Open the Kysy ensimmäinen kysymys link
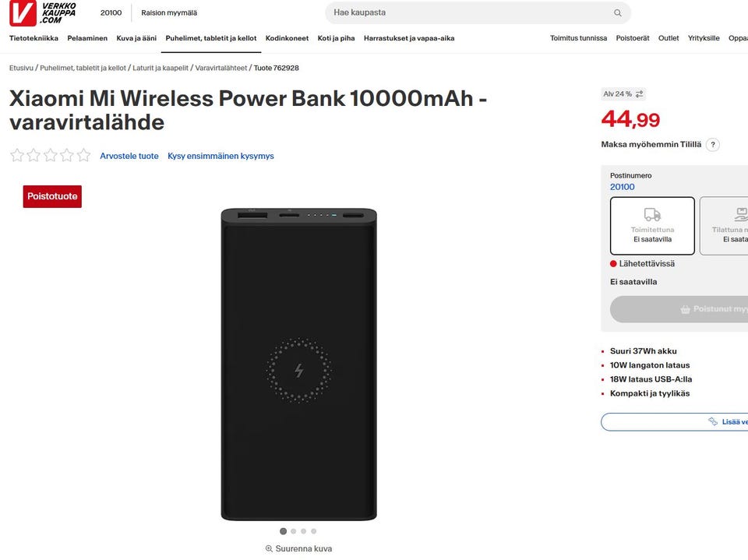Viewport: 748px width, 560px height. 221,157
